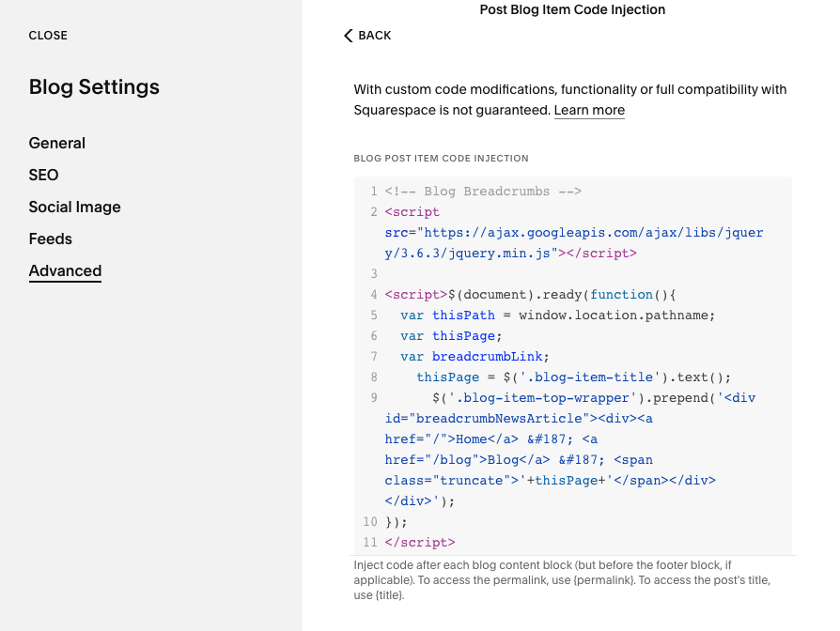Click the jQuery script src URL

point(574,242)
